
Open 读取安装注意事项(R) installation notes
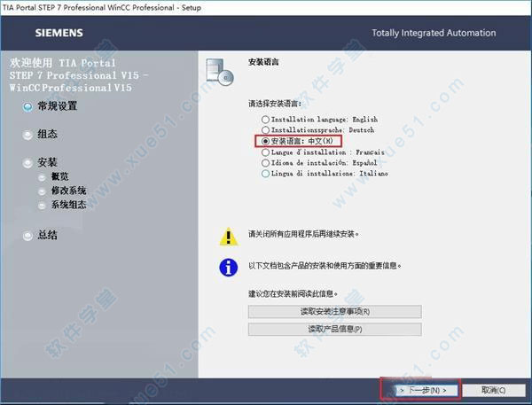click(x=335, y=311)
